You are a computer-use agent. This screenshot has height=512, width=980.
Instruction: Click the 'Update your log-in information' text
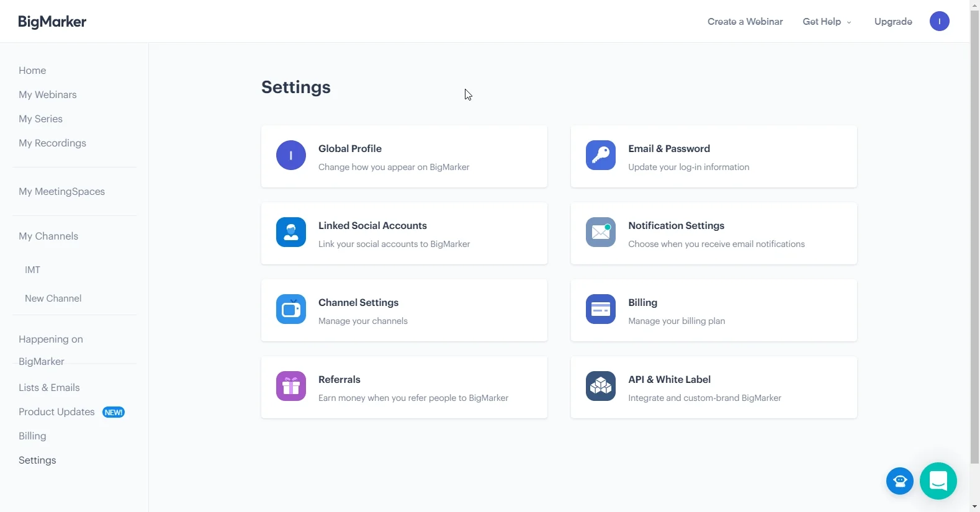tap(688, 168)
